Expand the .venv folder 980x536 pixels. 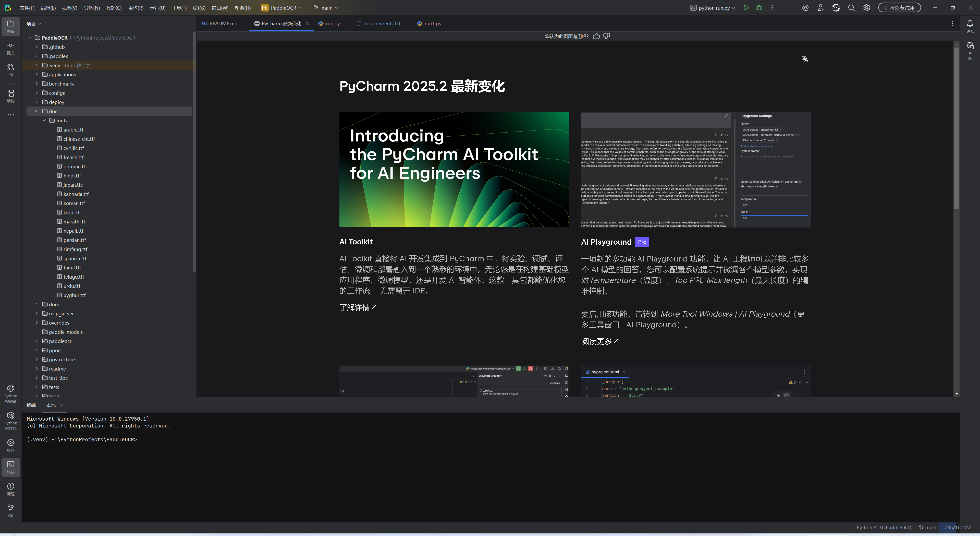coord(37,65)
